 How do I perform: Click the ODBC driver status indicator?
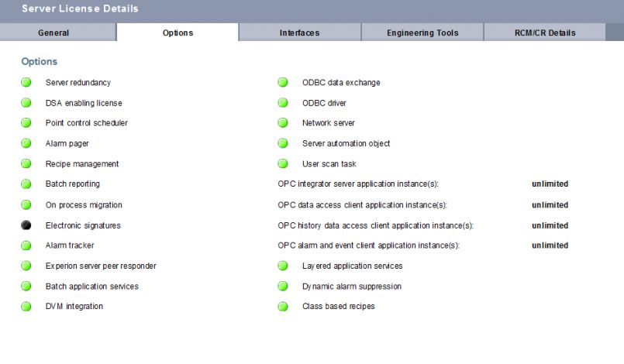click(x=283, y=103)
